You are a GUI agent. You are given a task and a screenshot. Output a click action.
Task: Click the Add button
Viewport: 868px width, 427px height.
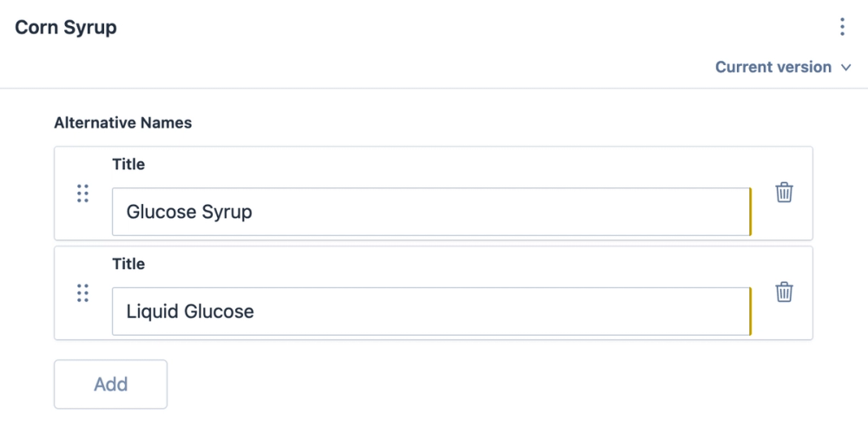pos(110,384)
